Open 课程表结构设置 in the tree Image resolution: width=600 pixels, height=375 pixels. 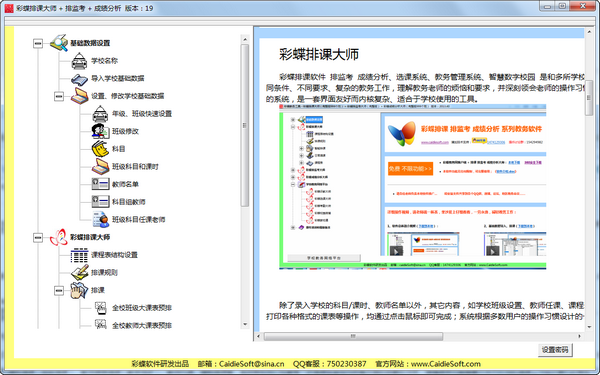pyautogui.click(x=114, y=255)
